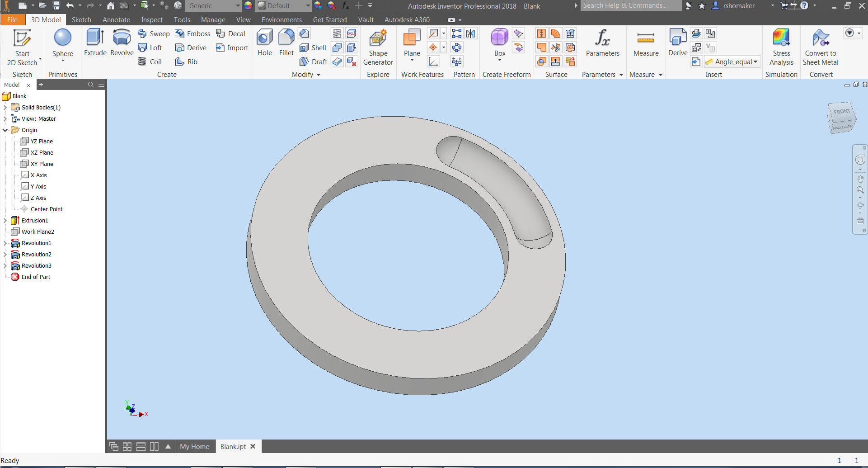Click the Plane work feature button

(x=412, y=44)
